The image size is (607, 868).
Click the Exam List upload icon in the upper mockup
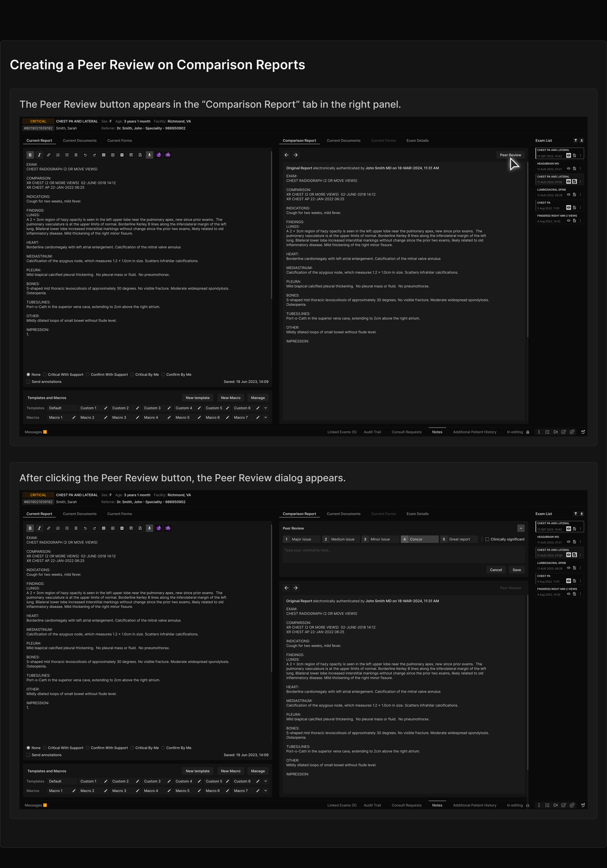[x=582, y=141]
